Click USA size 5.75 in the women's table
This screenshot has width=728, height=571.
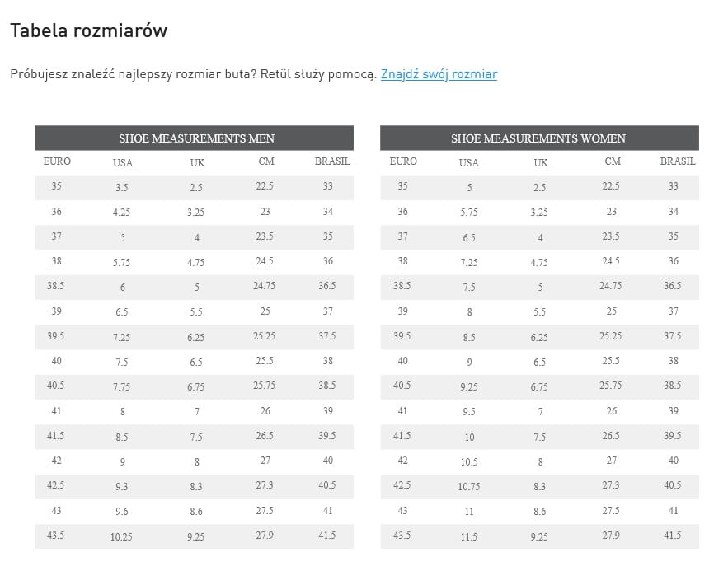(x=468, y=213)
